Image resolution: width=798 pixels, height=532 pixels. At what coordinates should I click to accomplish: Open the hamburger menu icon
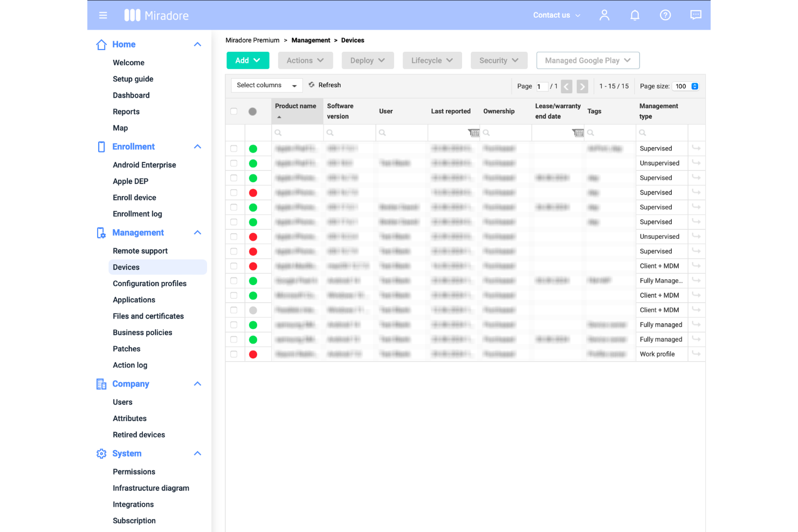tap(103, 15)
